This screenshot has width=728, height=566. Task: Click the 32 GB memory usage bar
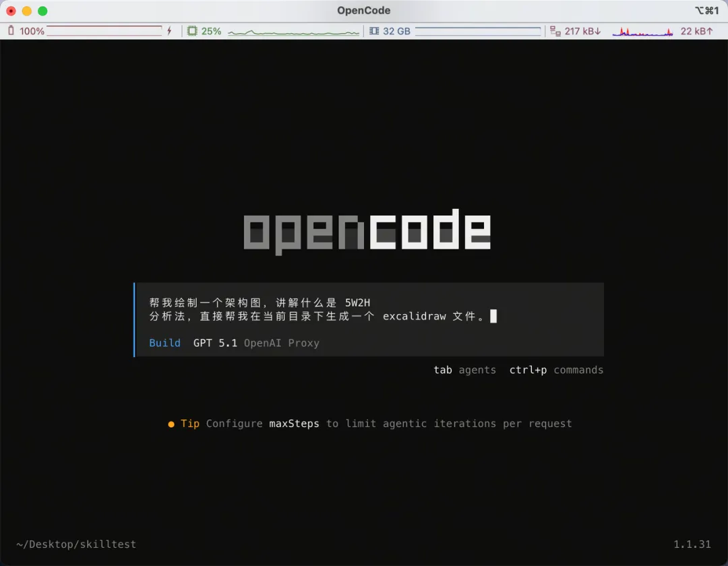point(478,31)
